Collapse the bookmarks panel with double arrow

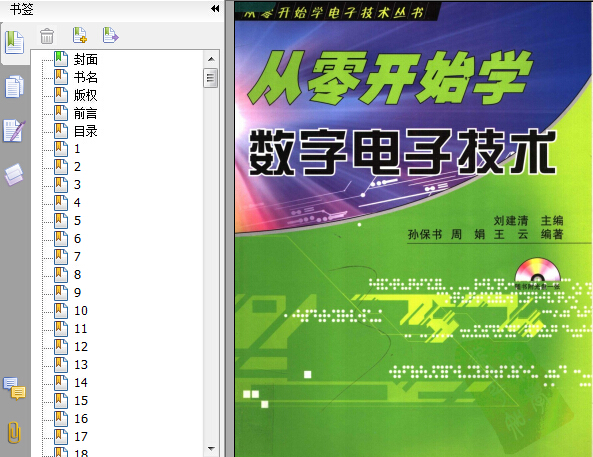pyautogui.click(x=215, y=8)
